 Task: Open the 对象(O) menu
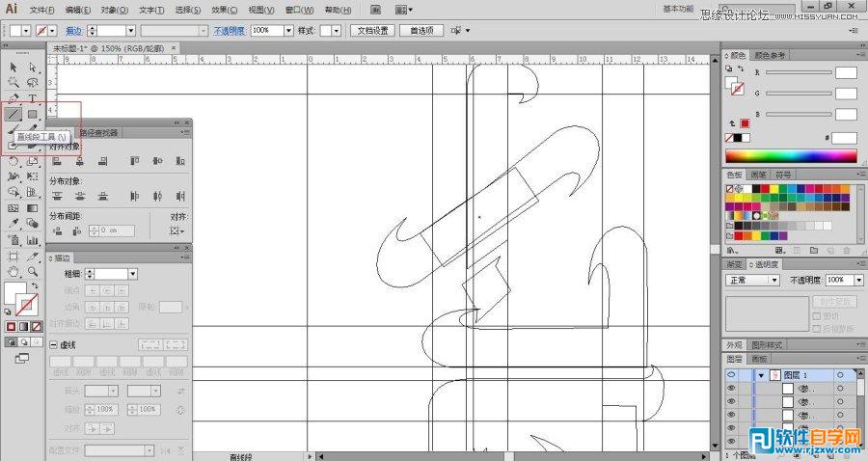pos(114,10)
